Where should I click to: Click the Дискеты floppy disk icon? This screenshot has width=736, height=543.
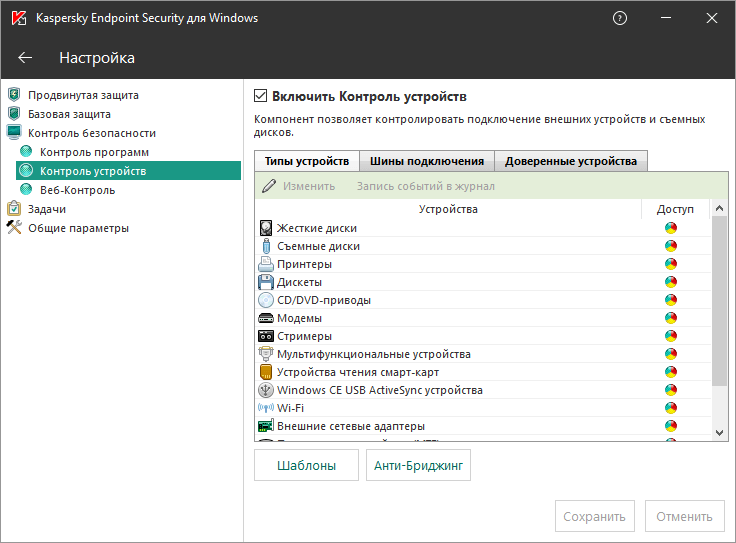[266, 282]
